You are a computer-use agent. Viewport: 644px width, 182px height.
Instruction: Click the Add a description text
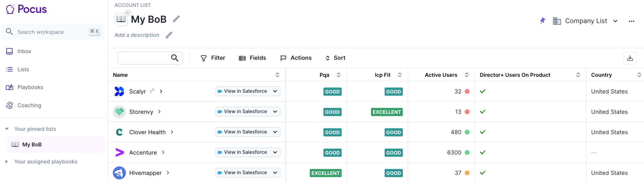[x=137, y=35]
